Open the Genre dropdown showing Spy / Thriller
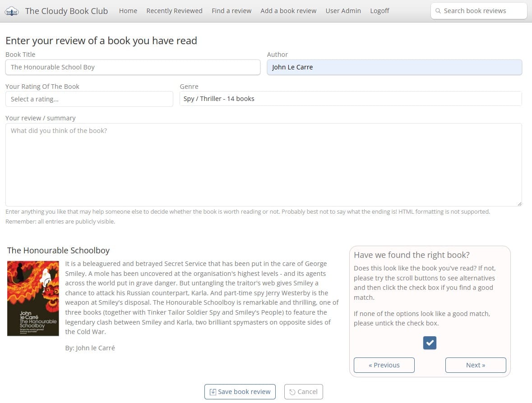Image resolution: width=532 pixels, height=403 pixels. point(351,99)
